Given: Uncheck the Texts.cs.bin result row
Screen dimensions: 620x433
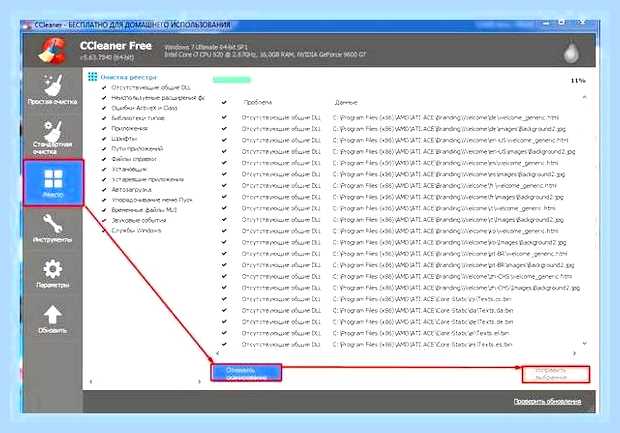Looking at the screenshot, I should 224,299.
